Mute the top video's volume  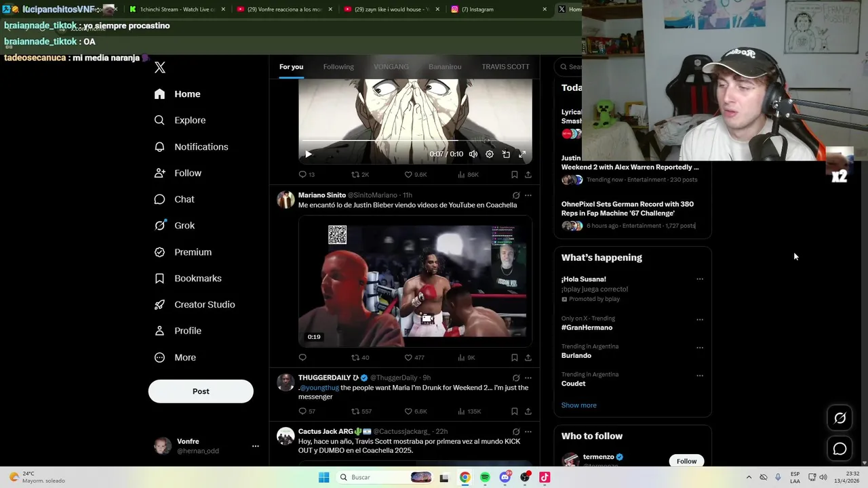473,155
